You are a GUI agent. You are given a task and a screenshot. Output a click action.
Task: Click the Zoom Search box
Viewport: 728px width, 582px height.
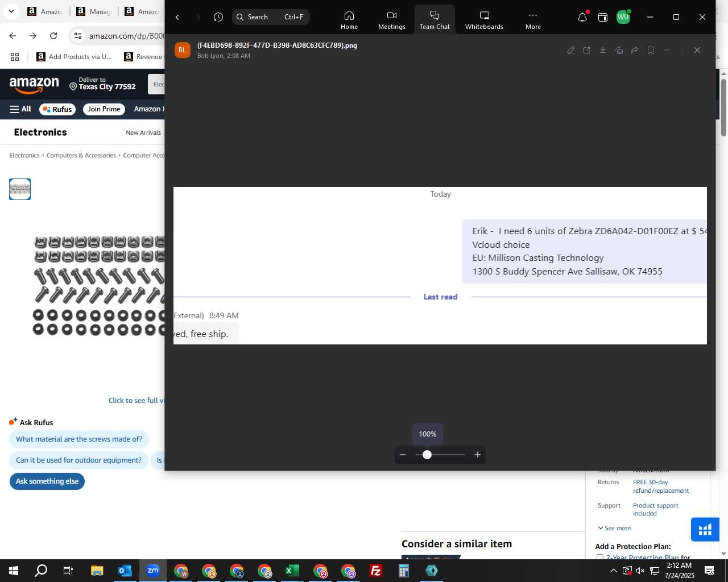click(271, 17)
